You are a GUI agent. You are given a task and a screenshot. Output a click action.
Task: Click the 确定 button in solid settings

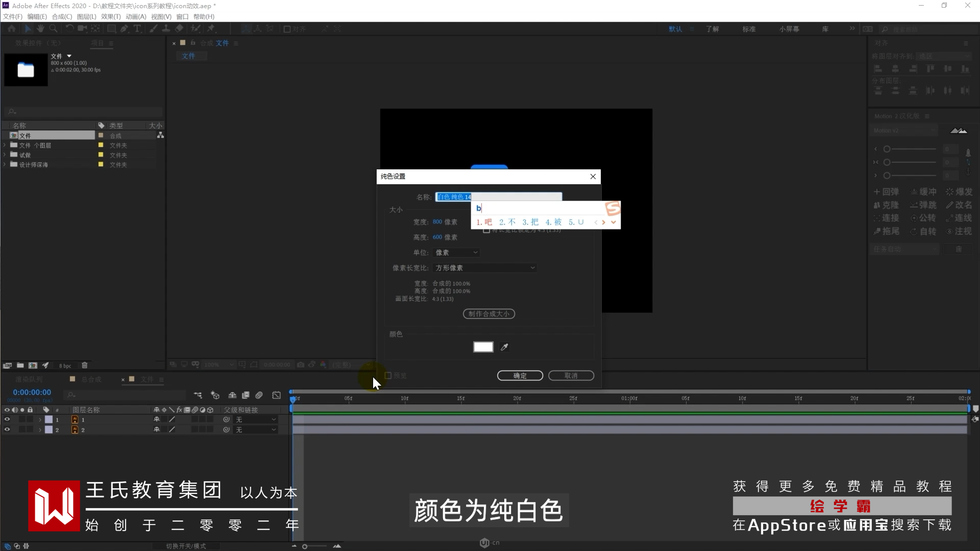520,376
